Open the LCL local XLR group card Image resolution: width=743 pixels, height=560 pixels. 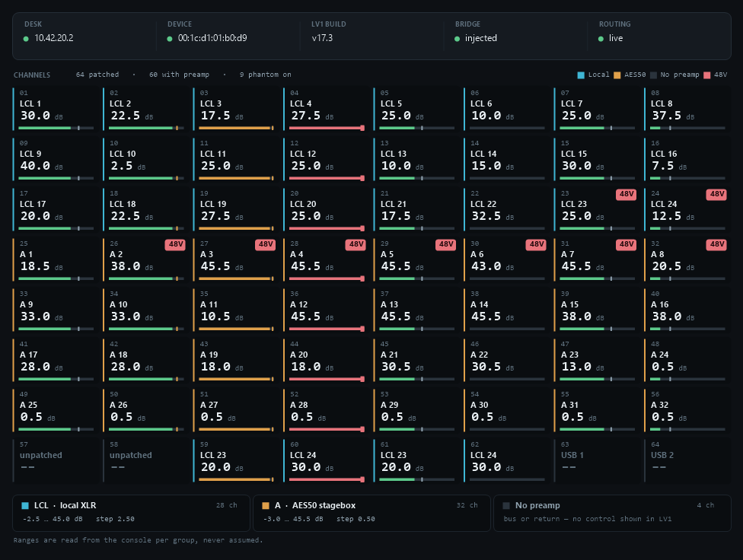coord(131,513)
